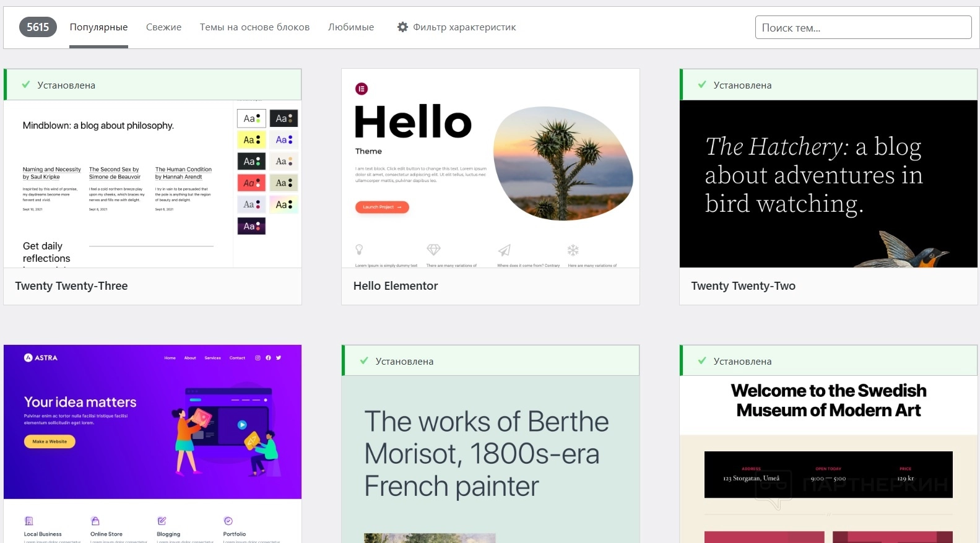Click the theme name Hello Elementor

(x=396, y=286)
